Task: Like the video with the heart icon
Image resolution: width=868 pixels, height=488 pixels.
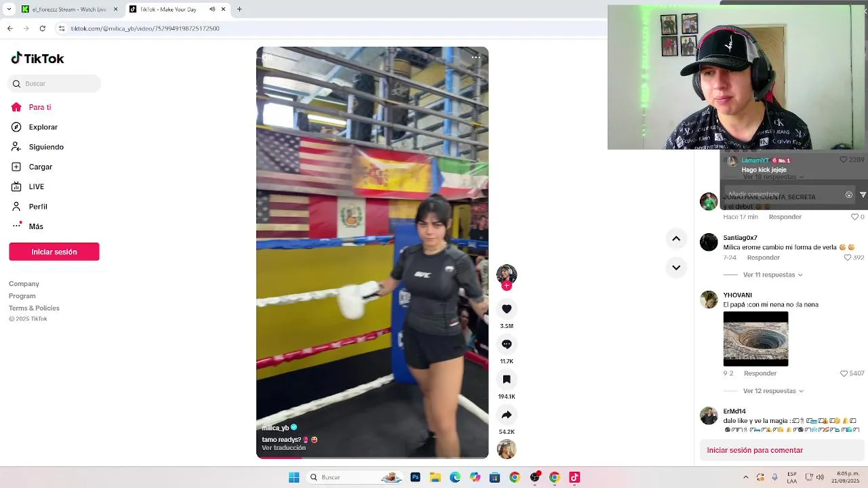Action: pyautogui.click(x=507, y=309)
